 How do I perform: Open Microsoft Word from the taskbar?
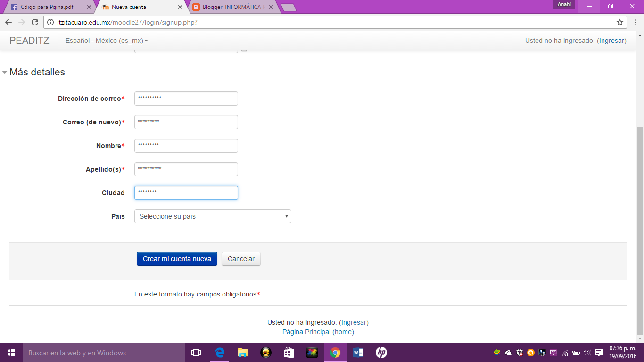point(358,353)
